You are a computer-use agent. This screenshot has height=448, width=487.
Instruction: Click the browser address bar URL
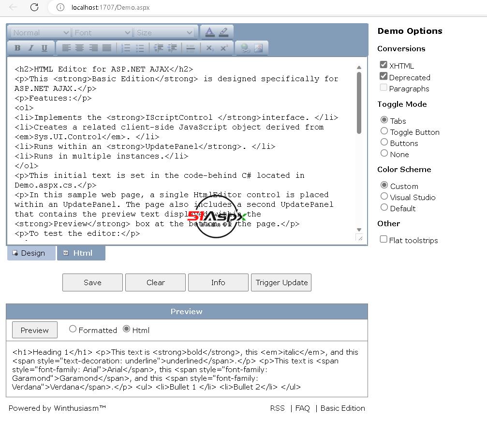[110, 7]
